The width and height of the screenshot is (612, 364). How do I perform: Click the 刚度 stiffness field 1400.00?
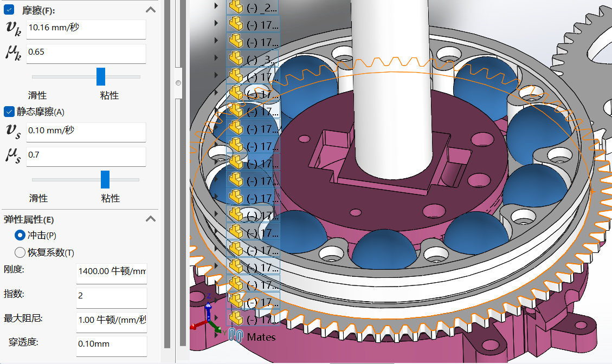pyautogui.click(x=112, y=274)
